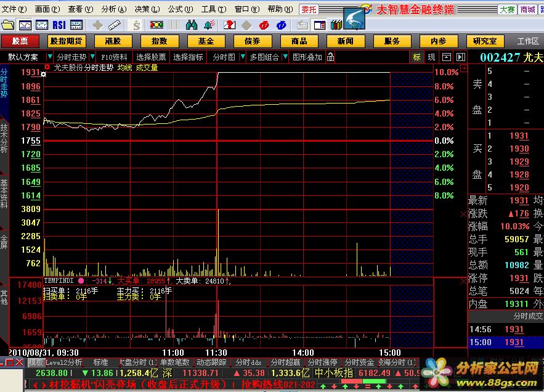
Task: Switch to the 分时资金 bottom tab
Action: [359, 362]
